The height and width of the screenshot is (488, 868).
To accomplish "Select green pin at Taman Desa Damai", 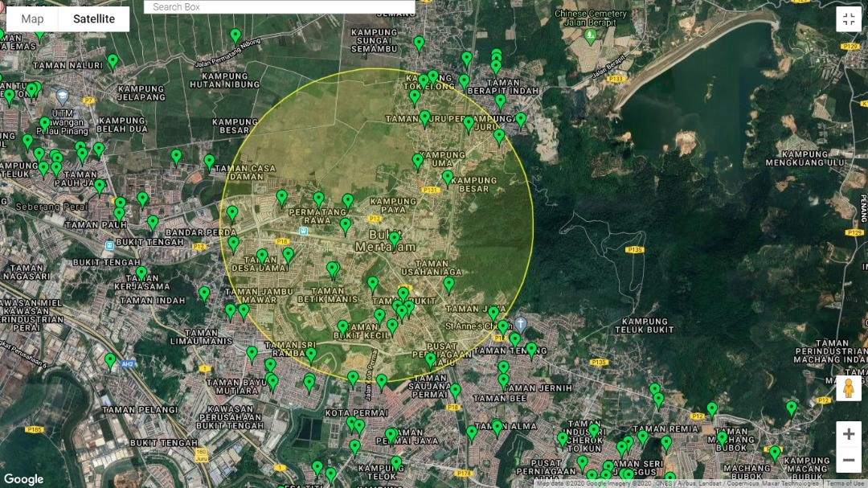I will click(262, 256).
